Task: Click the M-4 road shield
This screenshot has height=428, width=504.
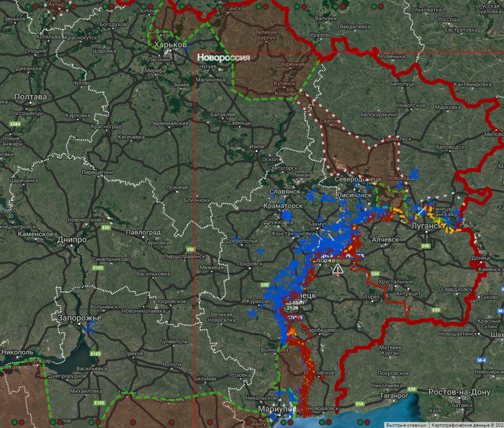Action: (x=482, y=360)
